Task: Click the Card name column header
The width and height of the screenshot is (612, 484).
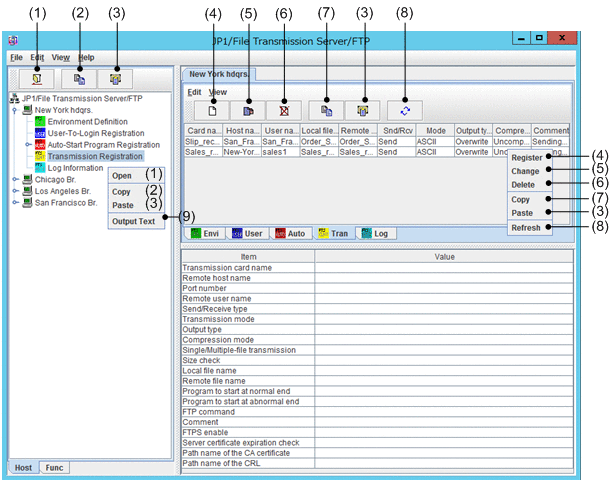Action: coord(204,130)
